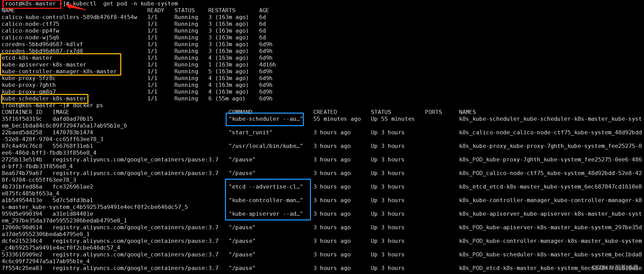Click the "Up 55 minutes" status value

[393, 119]
